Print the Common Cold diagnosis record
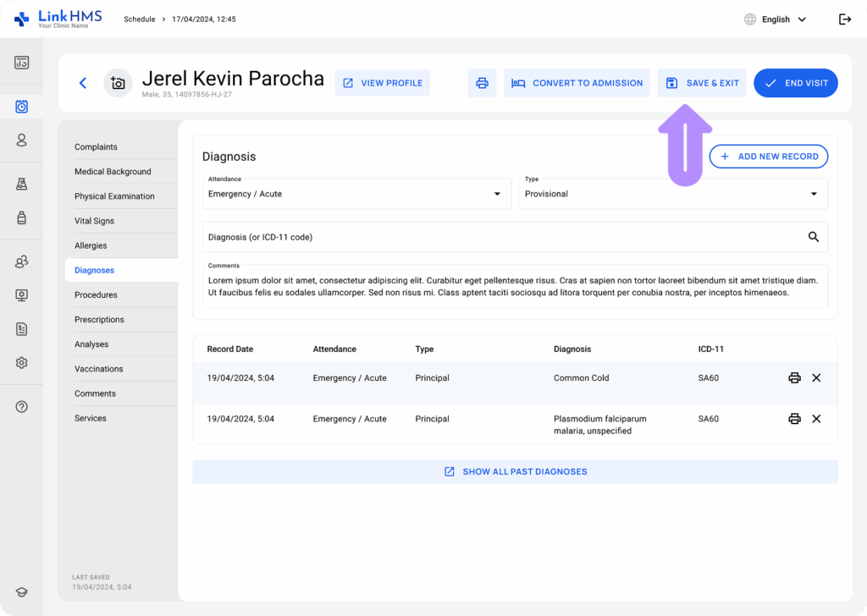The width and height of the screenshot is (867, 616). [794, 378]
